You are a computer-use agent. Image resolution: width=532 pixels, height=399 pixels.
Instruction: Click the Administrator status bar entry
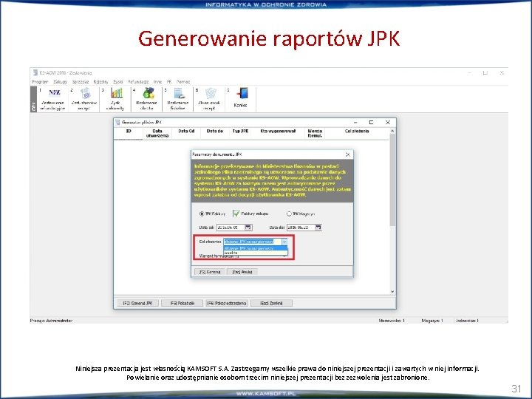click(51, 321)
